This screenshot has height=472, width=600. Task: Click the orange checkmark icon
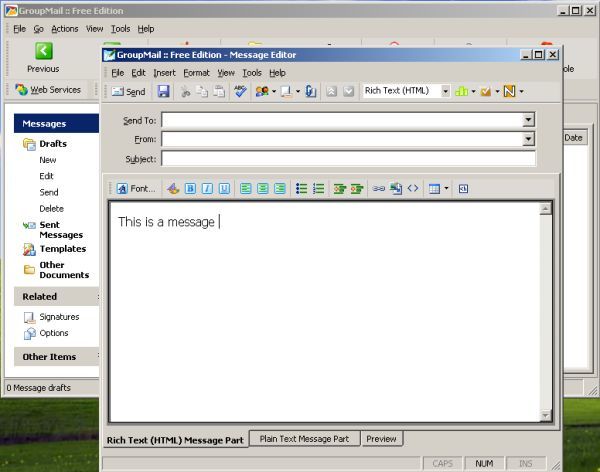(x=486, y=91)
